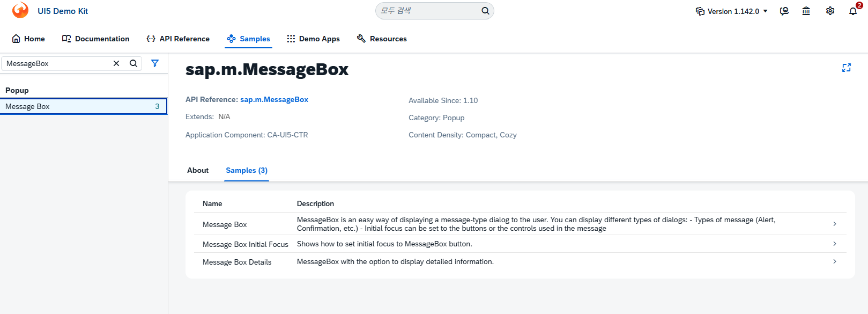Open the UI5 Demo Kit title link

pos(63,11)
